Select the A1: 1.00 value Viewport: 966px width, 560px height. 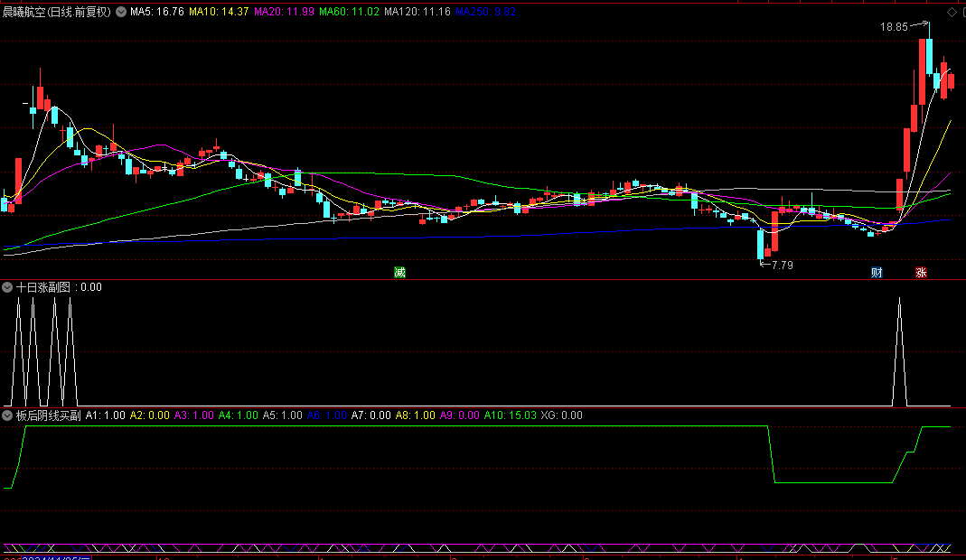coord(106,415)
